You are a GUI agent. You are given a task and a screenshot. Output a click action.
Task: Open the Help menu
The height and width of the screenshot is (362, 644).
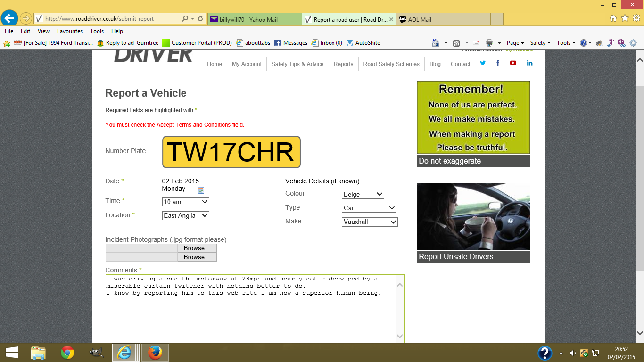click(x=117, y=31)
